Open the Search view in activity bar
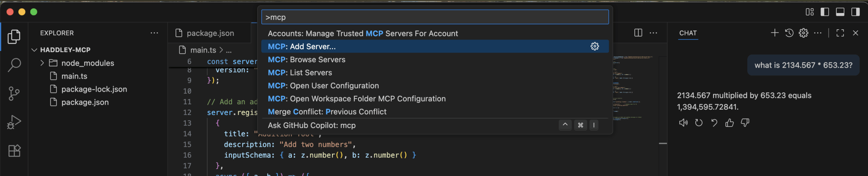Screen dimensions: 868x176 (x=14, y=65)
